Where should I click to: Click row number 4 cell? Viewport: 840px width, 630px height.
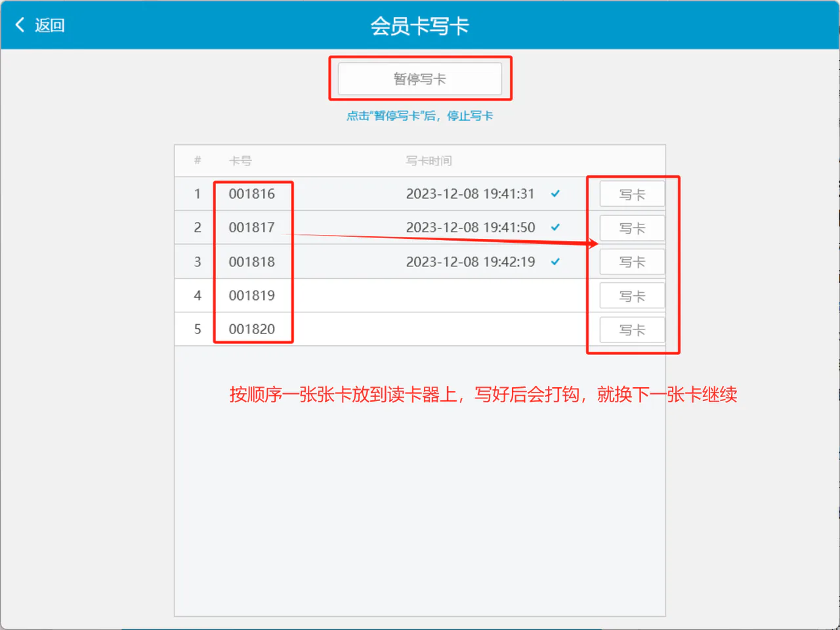click(x=198, y=295)
